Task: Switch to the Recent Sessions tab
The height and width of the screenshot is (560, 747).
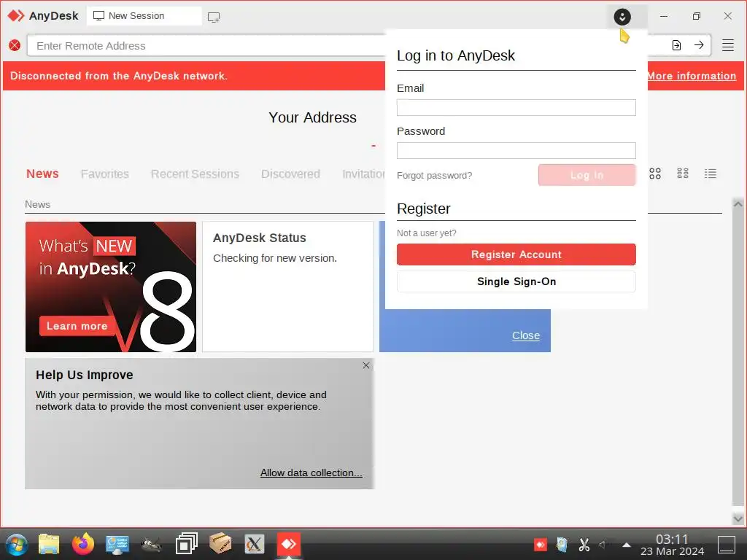Action: tap(195, 174)
